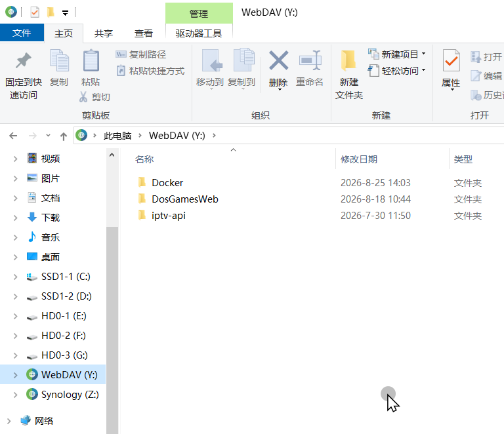Click the Properties checkmark icon
Viewport: 504px width, 434px height.
pyautogui.click(x=451, y=60)
